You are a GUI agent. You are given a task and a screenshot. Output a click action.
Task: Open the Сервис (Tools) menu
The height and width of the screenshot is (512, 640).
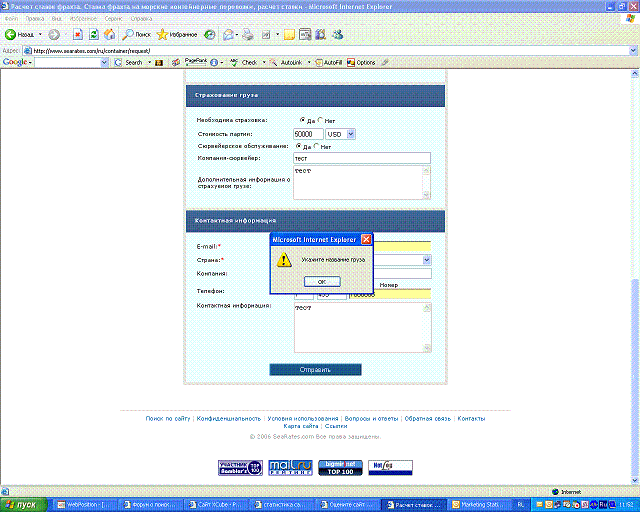pyautogui.click(x=115, y=19)
